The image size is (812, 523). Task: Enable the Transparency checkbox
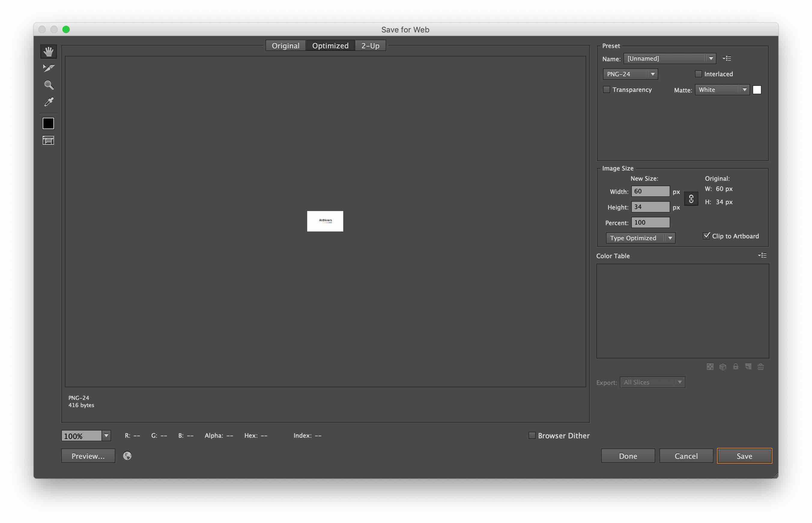coord(607,90)
